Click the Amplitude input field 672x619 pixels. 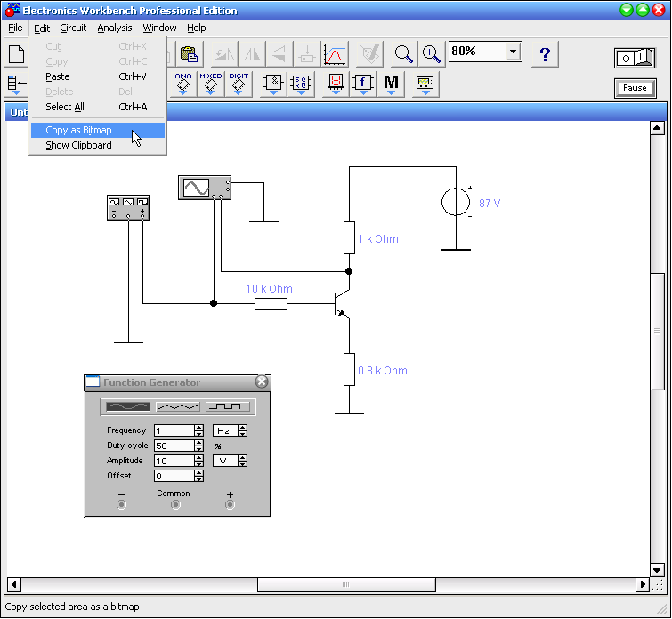[x=174, y=461]
